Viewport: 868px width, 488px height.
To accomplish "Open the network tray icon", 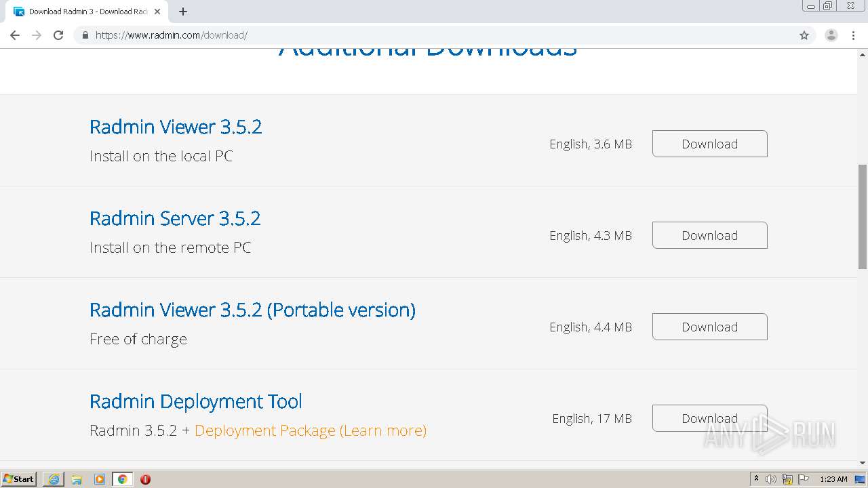I will (787, 479).
